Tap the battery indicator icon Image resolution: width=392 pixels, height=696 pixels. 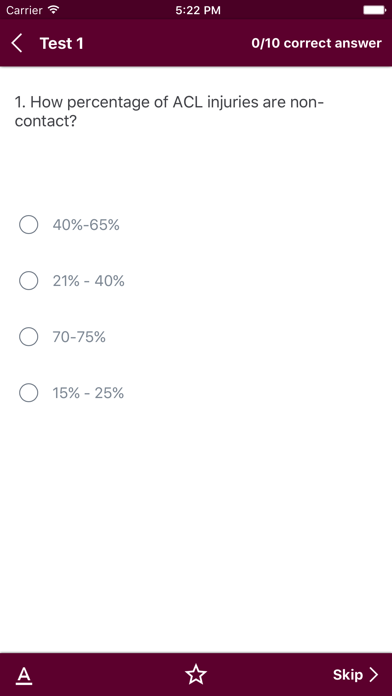[375, 10]
